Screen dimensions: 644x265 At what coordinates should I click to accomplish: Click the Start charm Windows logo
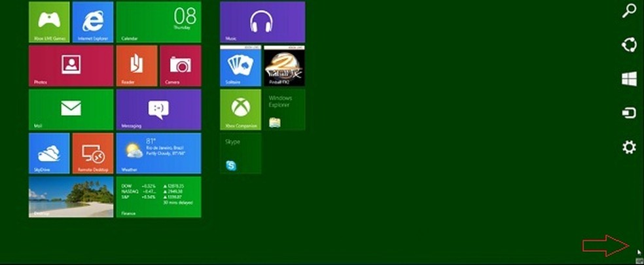click(x=629, y=79)
